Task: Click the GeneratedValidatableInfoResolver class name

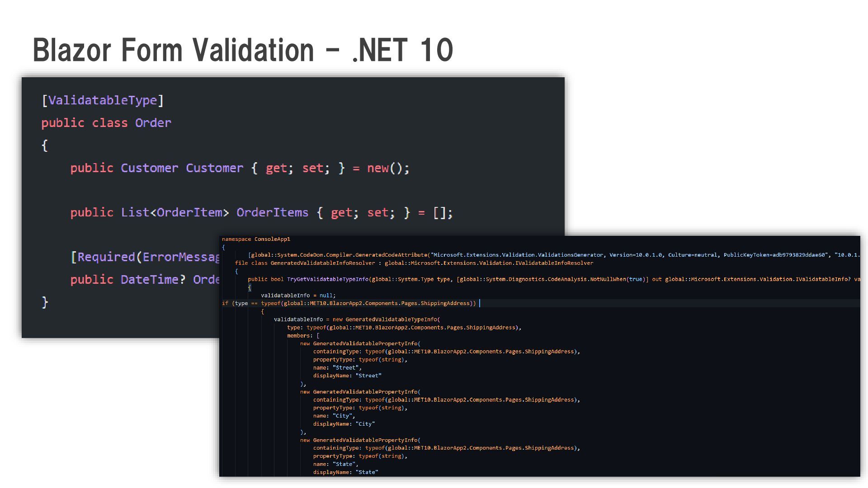Action: [322, 263]
